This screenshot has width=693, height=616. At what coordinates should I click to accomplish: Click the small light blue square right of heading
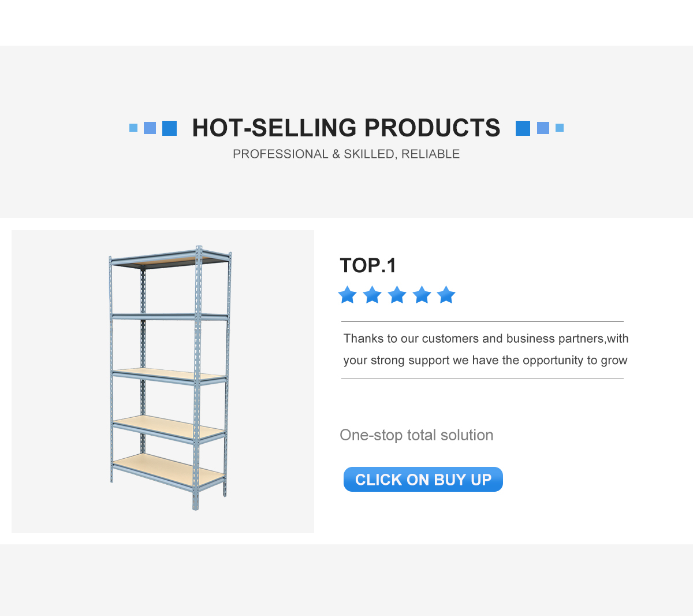tap(560, 128)
